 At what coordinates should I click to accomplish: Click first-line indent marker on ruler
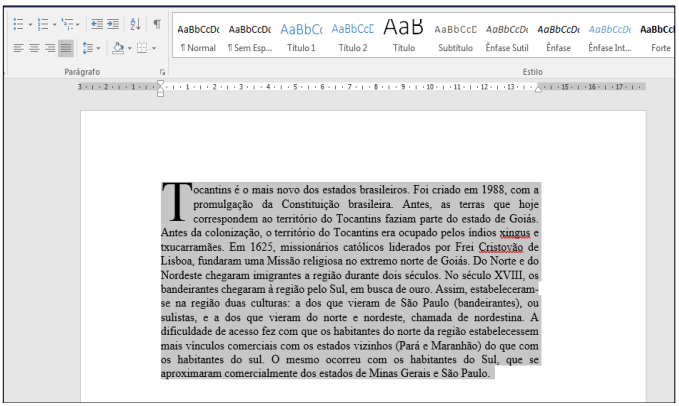[x=160, y=84]
